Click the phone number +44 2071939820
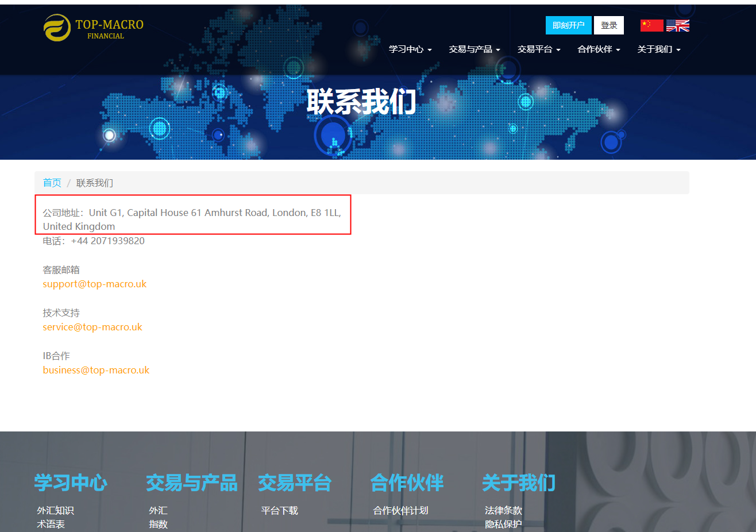The width and height of the screenshot is (756, 532). [108, 241]
